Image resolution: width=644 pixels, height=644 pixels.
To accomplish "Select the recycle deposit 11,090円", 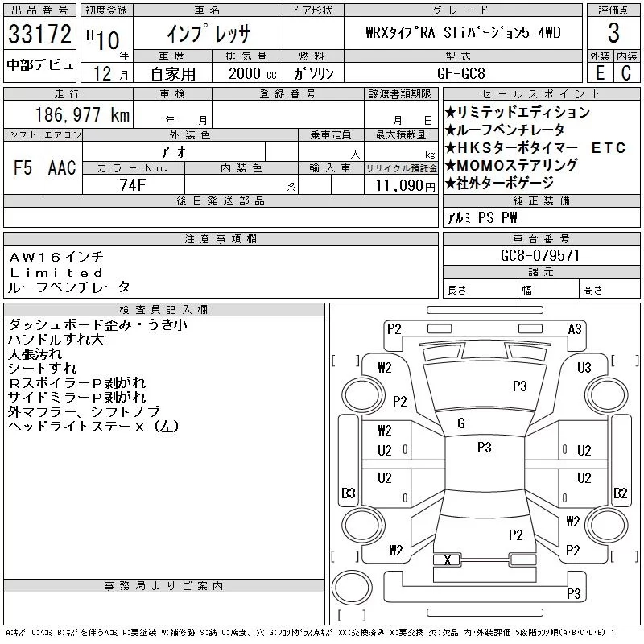I will [x=406, y=186].
